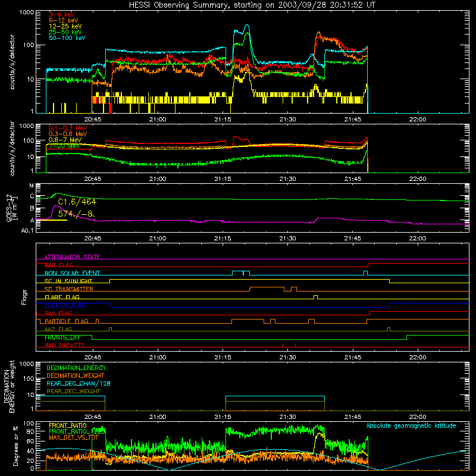Click the A4Z_FLAG pulse near 20:49
The height and width of the screenshot is (476, 476).
tap(110, 329)
